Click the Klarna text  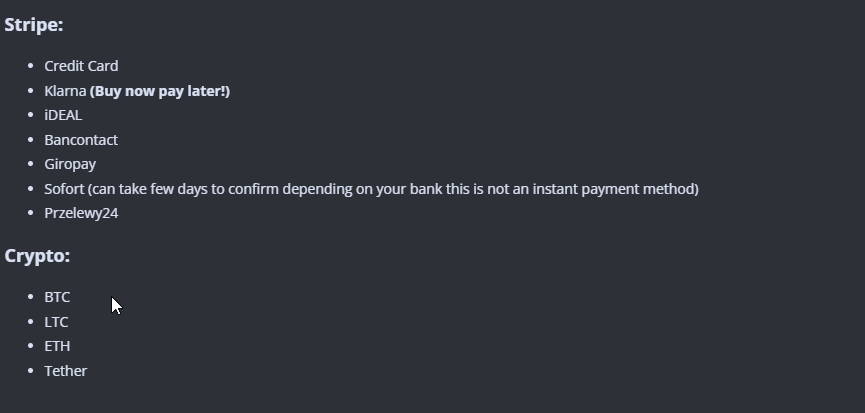coord(65,91)
